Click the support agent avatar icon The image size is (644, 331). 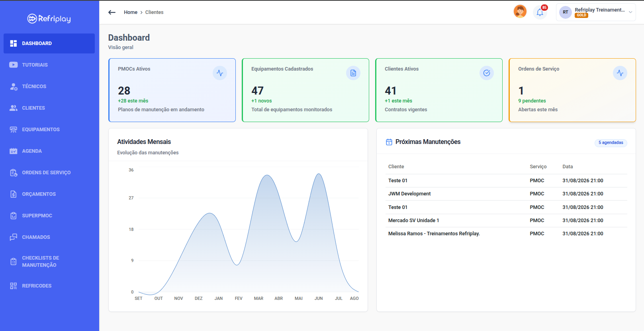pyautogui.click(x=520, y=12)
